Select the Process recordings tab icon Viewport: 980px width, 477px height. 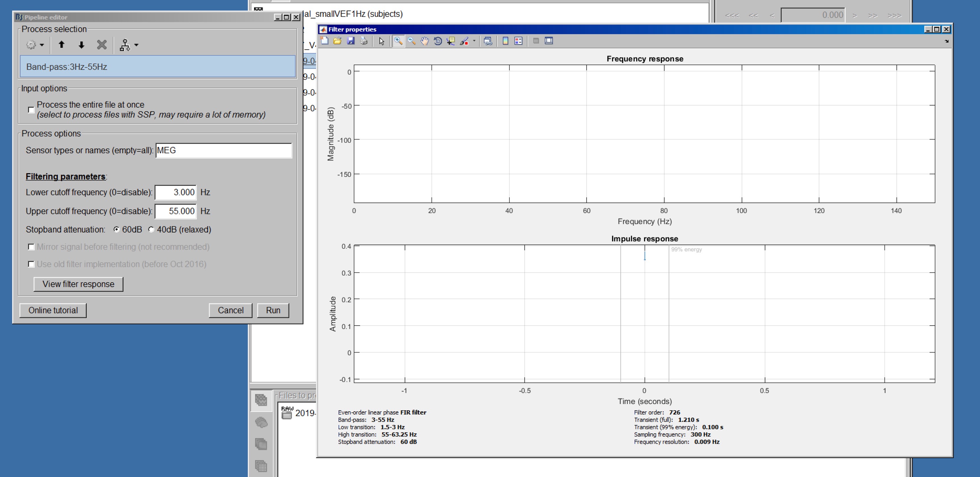(x=261, y=400)
